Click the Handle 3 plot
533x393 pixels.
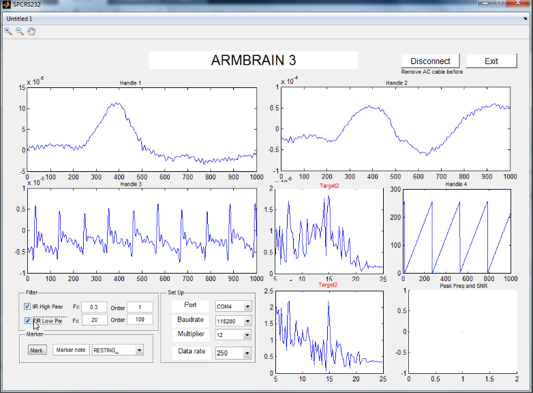click(x=142, y=231)
